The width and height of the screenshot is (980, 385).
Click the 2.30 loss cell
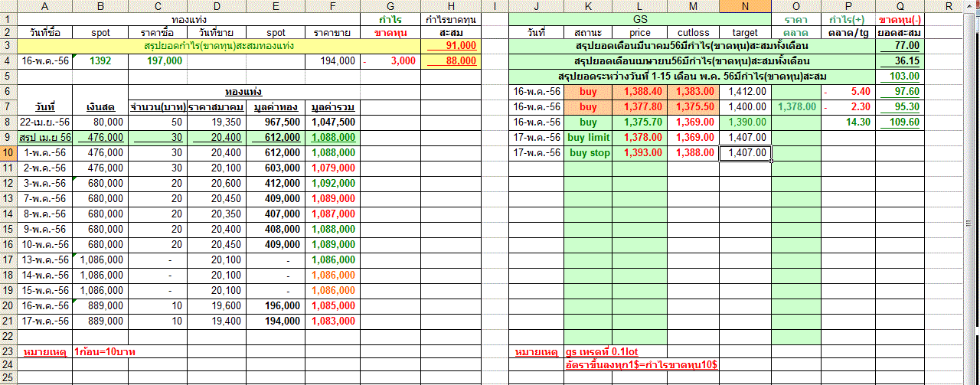[x=848, y=107]
